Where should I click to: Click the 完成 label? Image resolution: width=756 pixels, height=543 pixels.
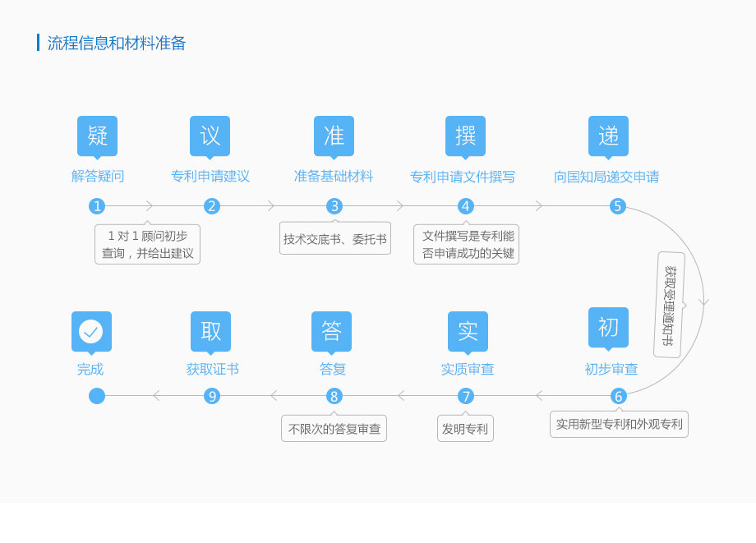point(90,369)
